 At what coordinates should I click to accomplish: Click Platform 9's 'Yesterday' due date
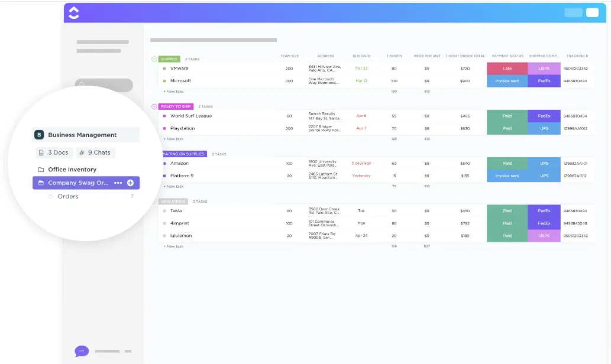(361, 176)
